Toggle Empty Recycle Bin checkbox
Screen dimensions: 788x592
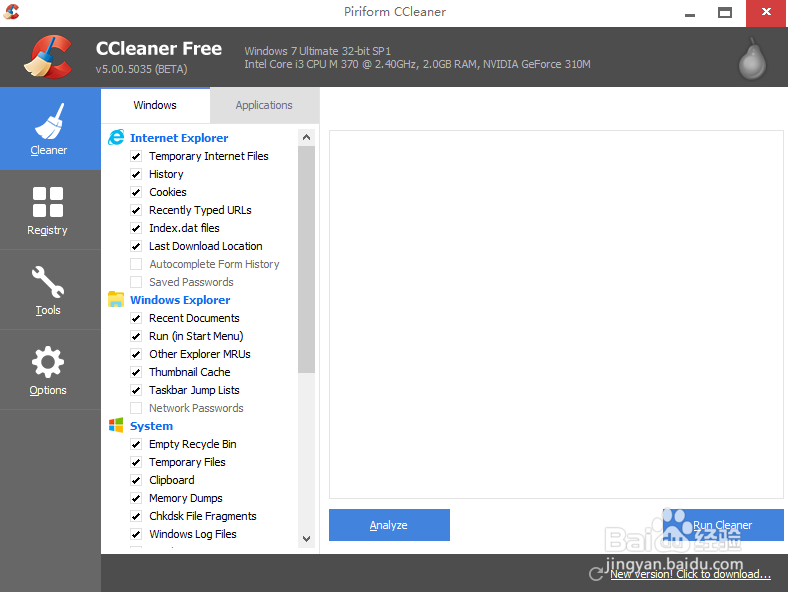(x=136, y=444)
